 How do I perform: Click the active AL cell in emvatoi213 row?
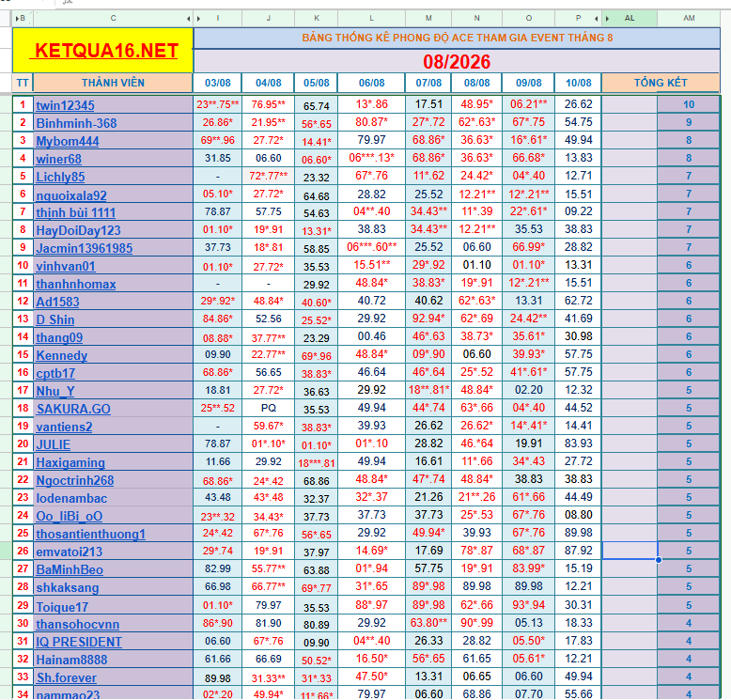630,551
